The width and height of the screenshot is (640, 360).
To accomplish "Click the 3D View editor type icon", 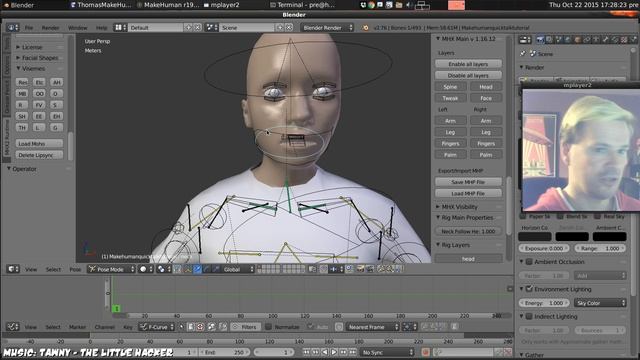I will pos(13,269).
